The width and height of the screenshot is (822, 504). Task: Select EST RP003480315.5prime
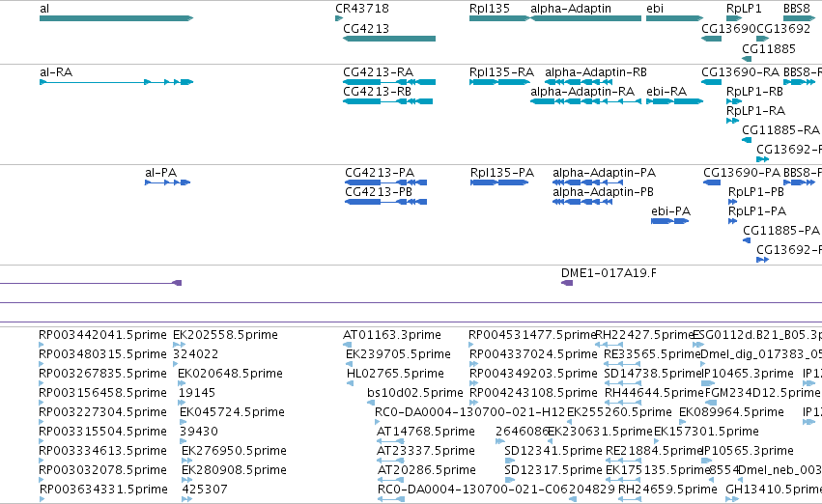tap(102, 354)
